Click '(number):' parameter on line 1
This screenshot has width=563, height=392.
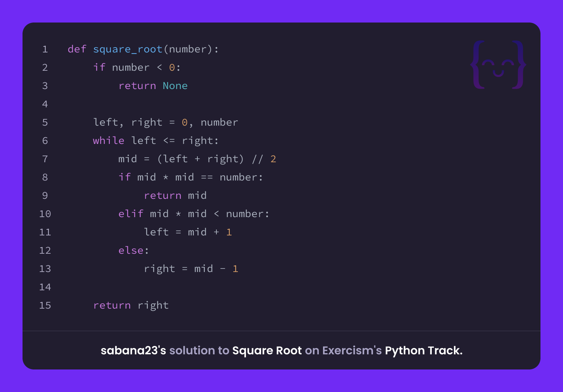pyautogui.click(x=191, y=49)
